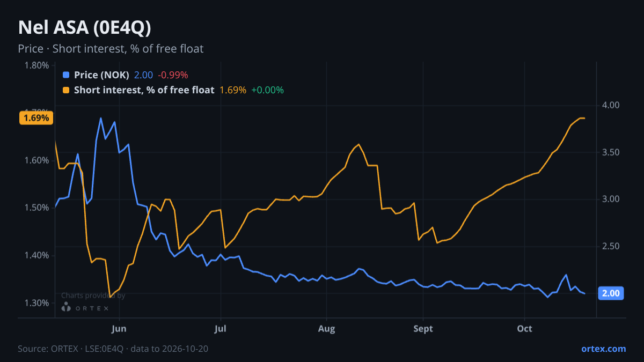Image resolution: width=644 pixels, height=362 pixels.
Task: Select the Short interest, % of free float legend label
Action: pos(144,90)
